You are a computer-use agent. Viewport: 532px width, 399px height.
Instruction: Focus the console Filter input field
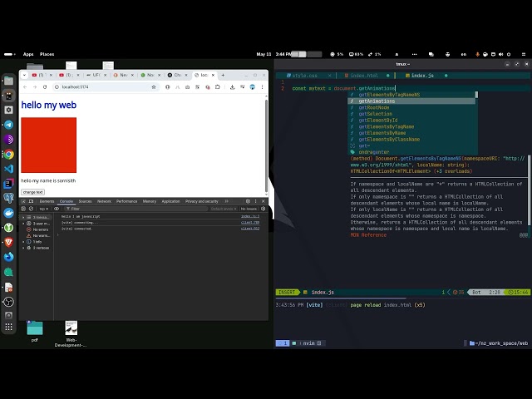pos(135,209)
